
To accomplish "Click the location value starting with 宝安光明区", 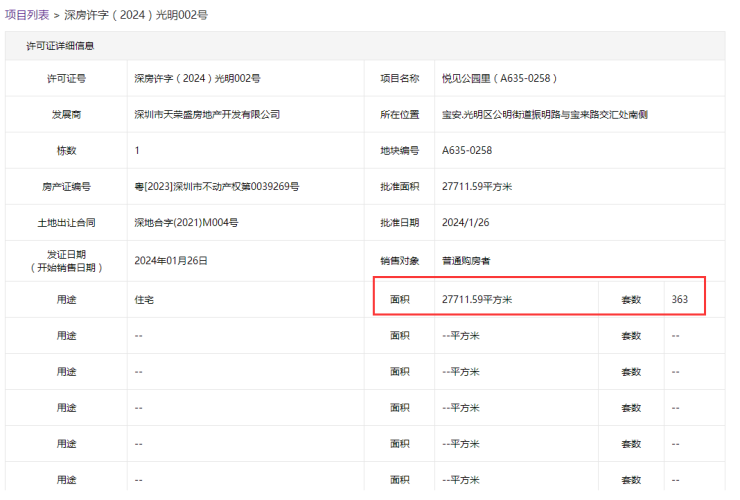I will [545, 114].
